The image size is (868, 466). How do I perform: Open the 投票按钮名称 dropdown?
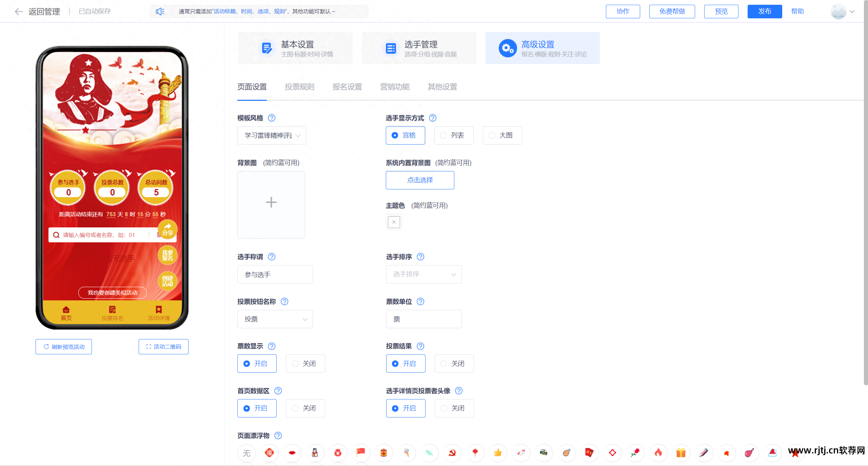[275, 319]
